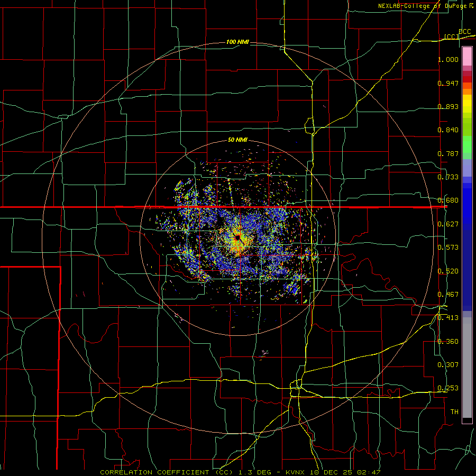Click the 0.573 scale value
Screen dimensions: 476x476
[448, 248]
